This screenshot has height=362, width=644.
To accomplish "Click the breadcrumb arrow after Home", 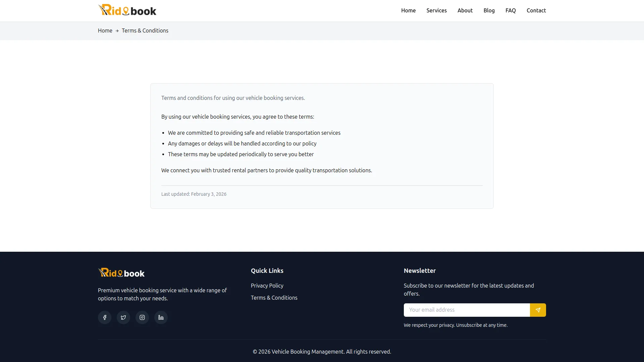I will point(117,31).
